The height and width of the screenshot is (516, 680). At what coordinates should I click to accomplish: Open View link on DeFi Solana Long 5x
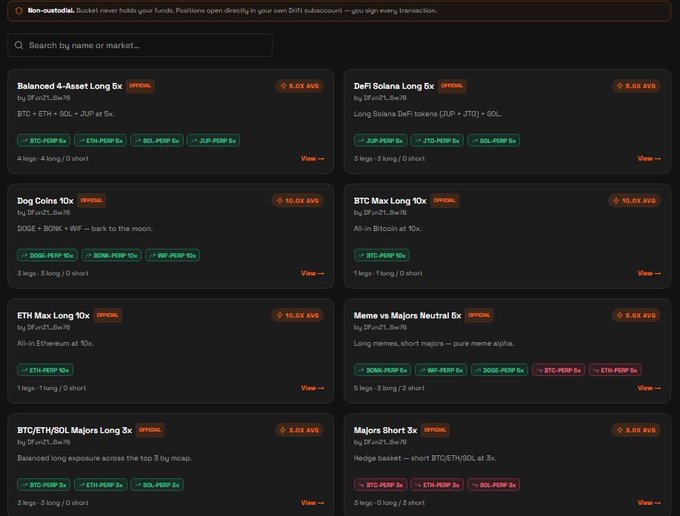649,159
